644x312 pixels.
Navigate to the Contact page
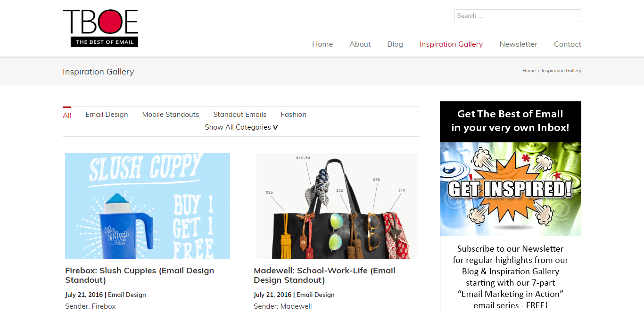point(567,44)
